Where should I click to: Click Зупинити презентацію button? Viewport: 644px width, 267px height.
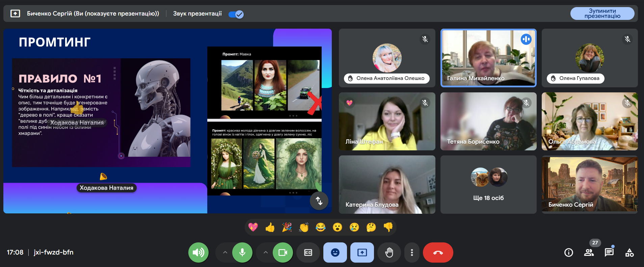[x=602, y=13]
